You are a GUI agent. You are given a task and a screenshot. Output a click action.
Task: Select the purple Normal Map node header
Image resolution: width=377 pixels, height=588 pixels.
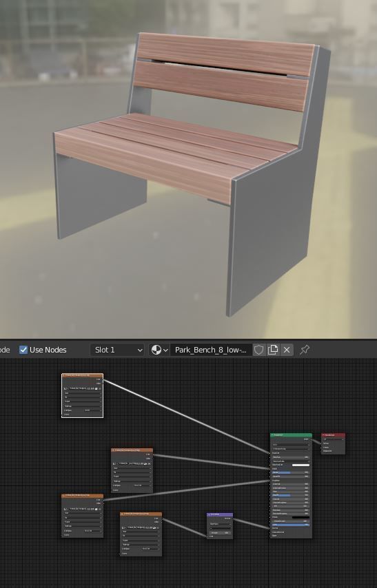point(220,514)
